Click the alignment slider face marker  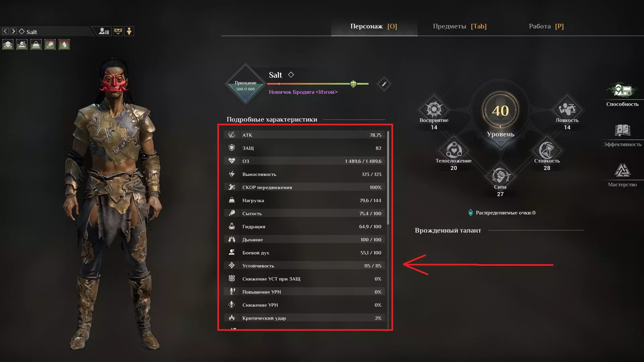tap(353, 84)
